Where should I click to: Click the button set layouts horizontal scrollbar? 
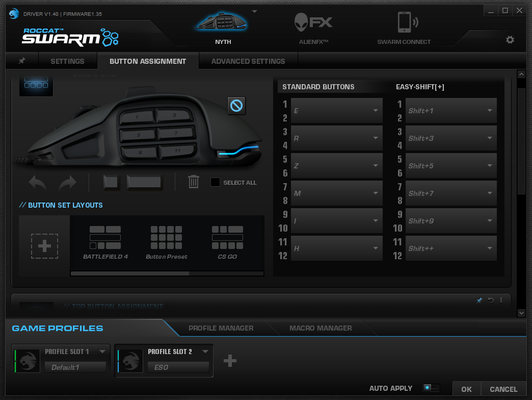[130, 273]
